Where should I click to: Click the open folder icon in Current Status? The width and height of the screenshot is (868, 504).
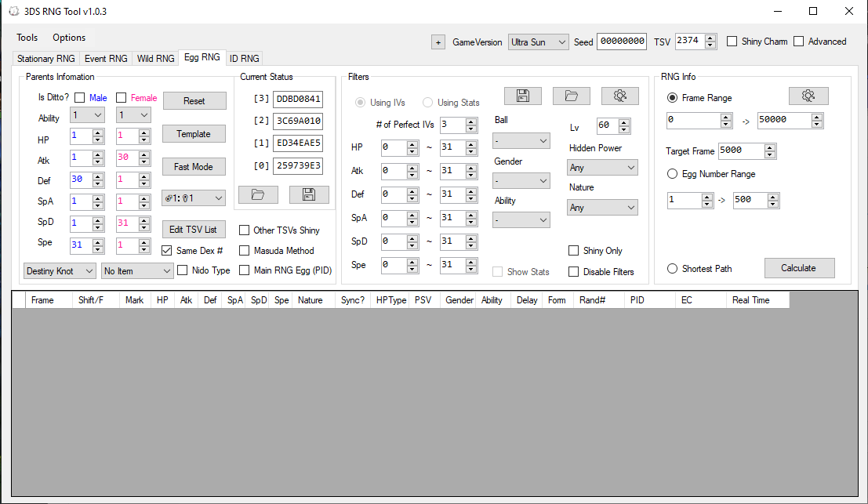pos(258,195)
